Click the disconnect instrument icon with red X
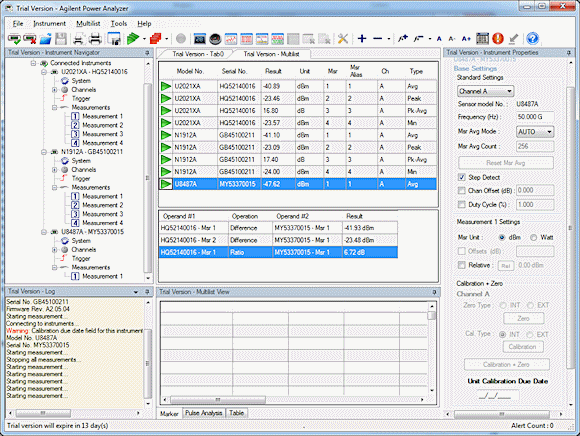 30,38
